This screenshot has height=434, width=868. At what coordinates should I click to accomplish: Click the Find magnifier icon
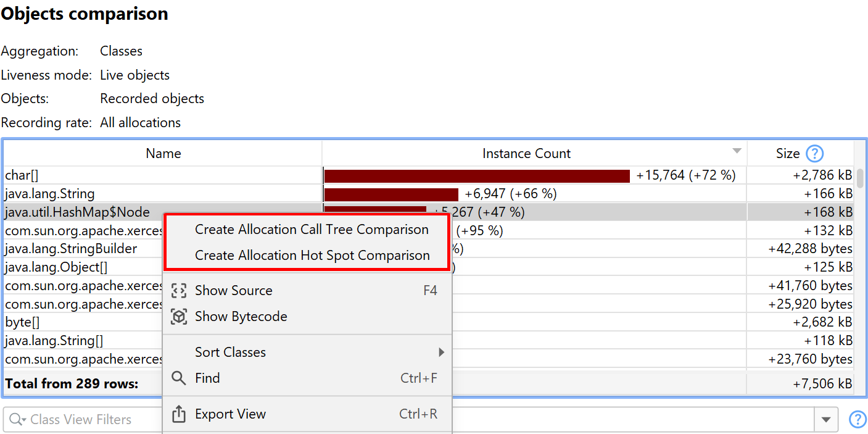[x=179, y=378]
